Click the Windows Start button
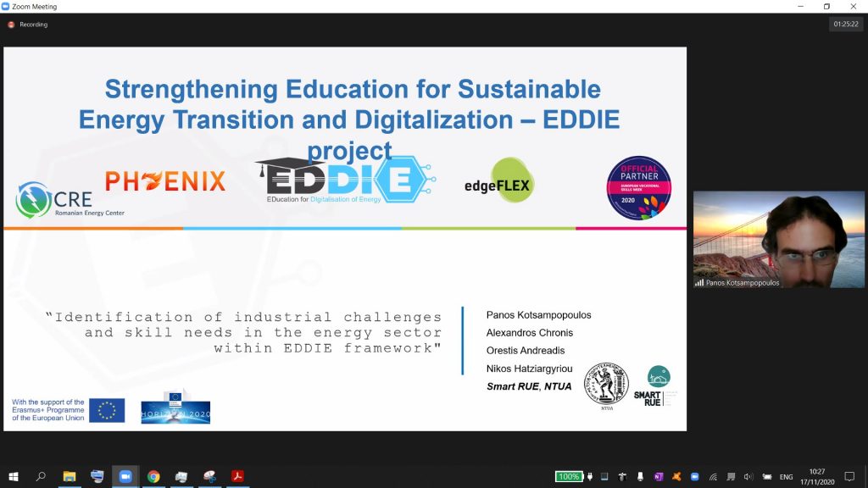Image resolution: width=868 pixels, height=488 pixels. pyautogui.click(x=13, y=477)
